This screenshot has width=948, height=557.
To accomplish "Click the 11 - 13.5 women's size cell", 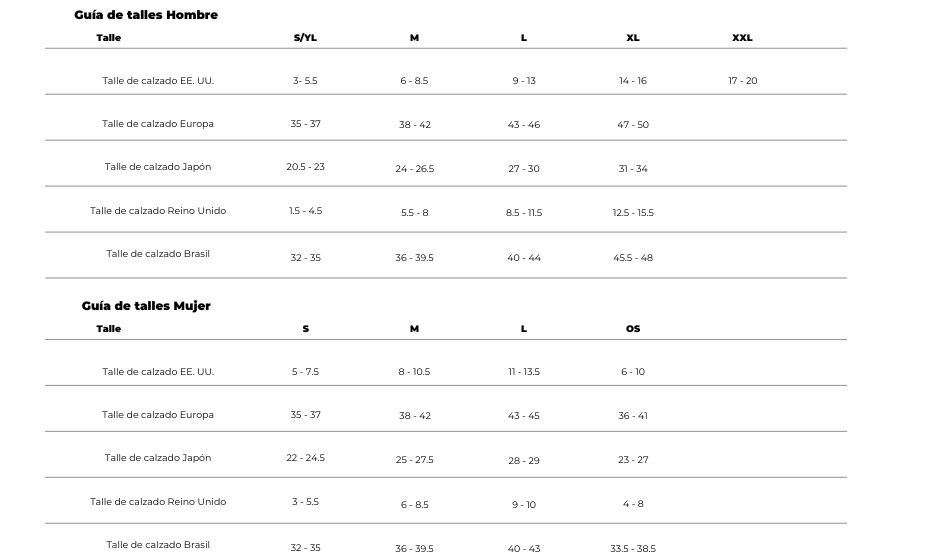I will click(x=524, y=372).
